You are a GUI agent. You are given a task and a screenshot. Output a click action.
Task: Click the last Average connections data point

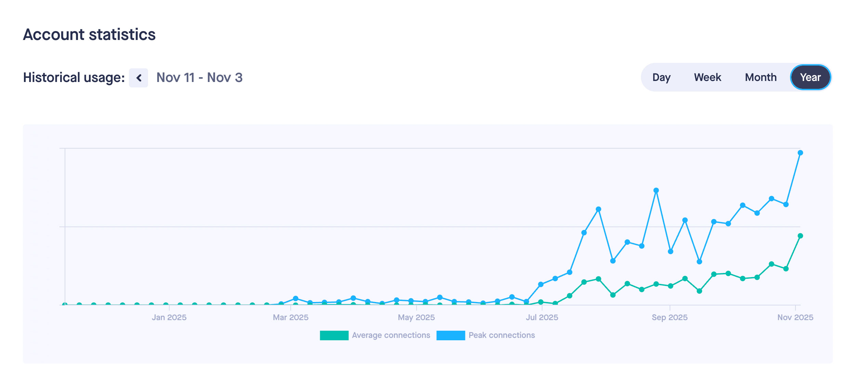(800, 236)
